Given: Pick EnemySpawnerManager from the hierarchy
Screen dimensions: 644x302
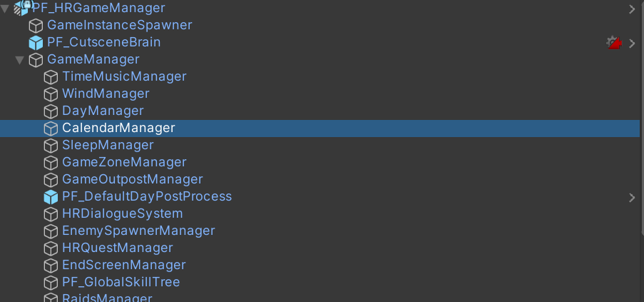Looking at the screenshot, I should (x=138, y=231).
